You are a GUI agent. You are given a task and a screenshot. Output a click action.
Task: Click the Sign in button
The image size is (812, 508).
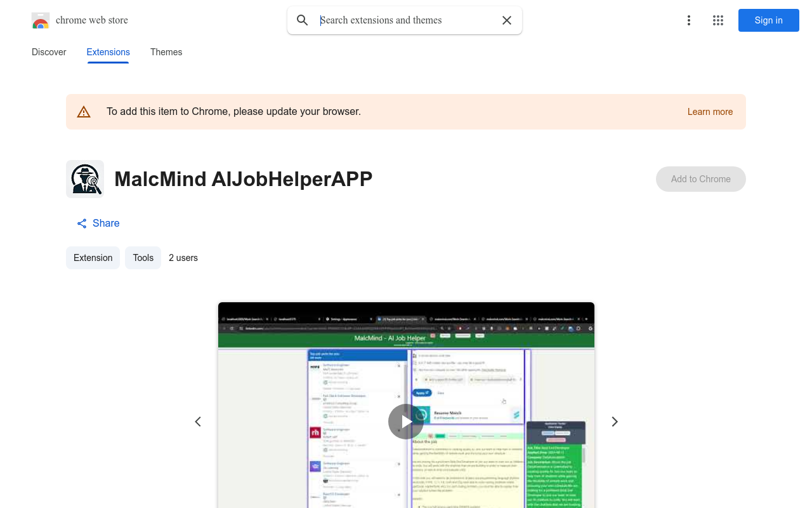[x=768, y=20]
